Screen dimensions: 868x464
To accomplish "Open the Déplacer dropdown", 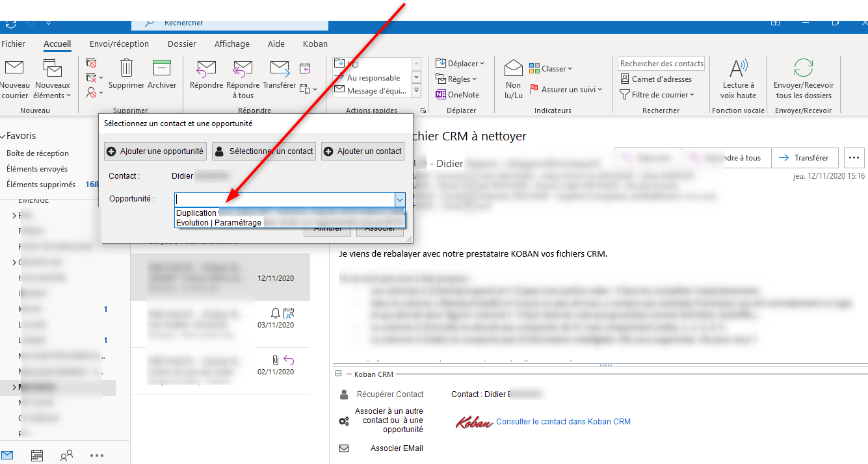I will tap(460, 64).
